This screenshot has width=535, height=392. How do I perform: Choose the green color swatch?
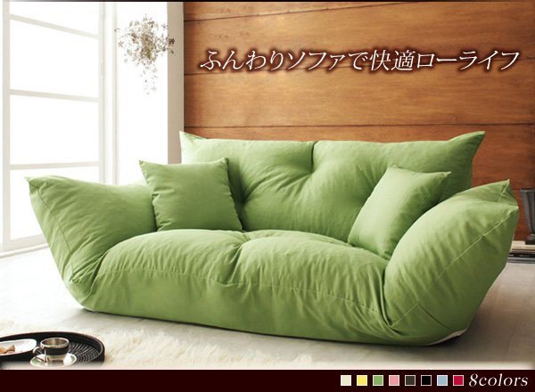pyautogui.click(x=378, y=380)
